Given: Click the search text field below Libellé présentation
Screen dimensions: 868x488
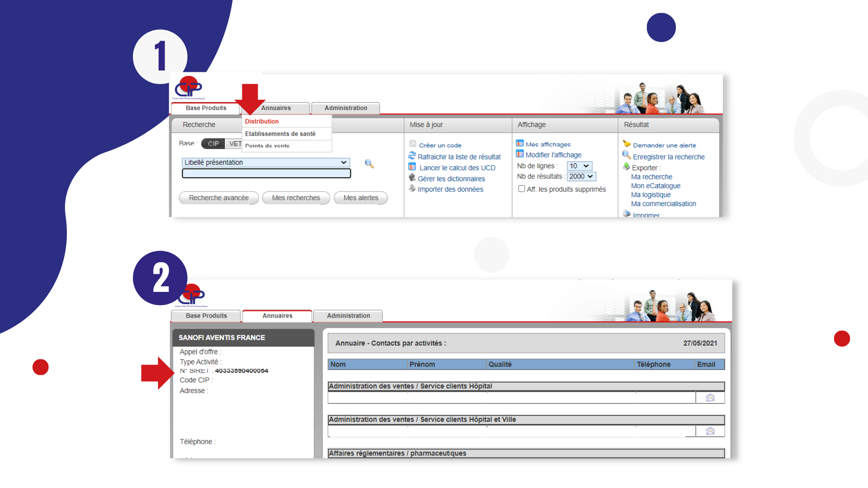Looking at the screenshot, I should click(x=266, y=174).
